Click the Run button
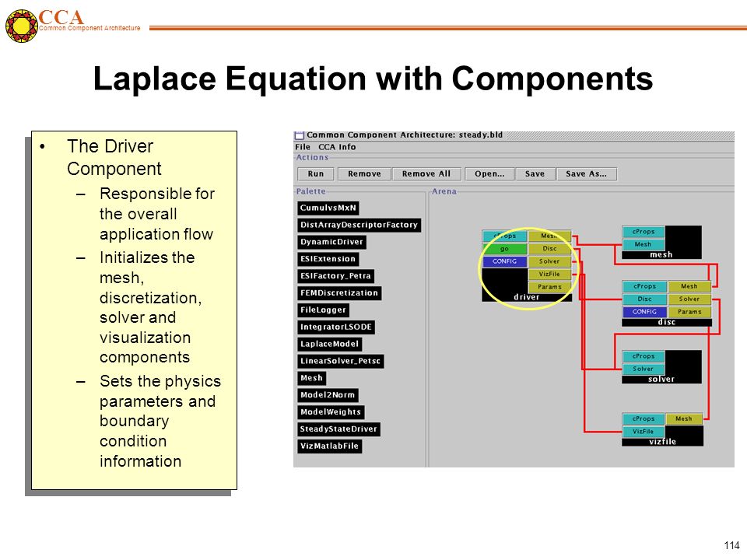 (x=315, y=173)
